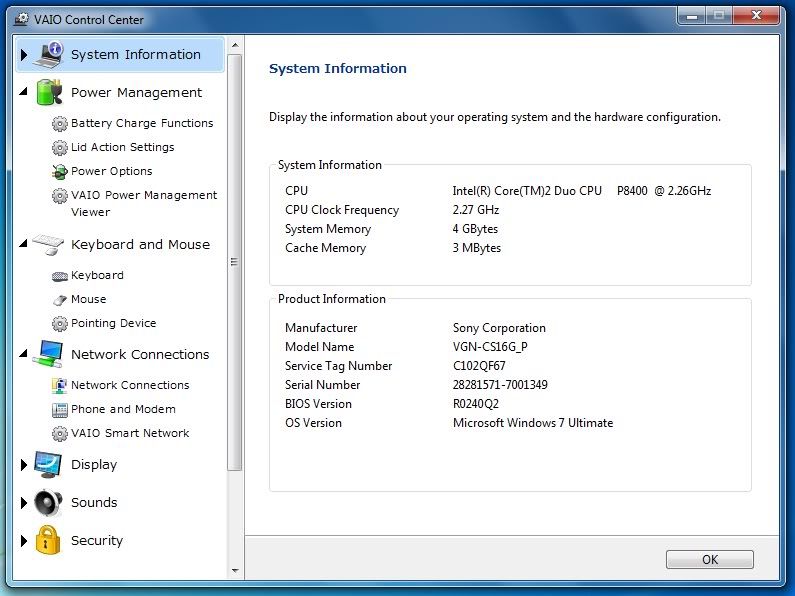The image size is (795, 596).
Task: Close the VAIO Control Center window
Action: (x=756, y=16)
